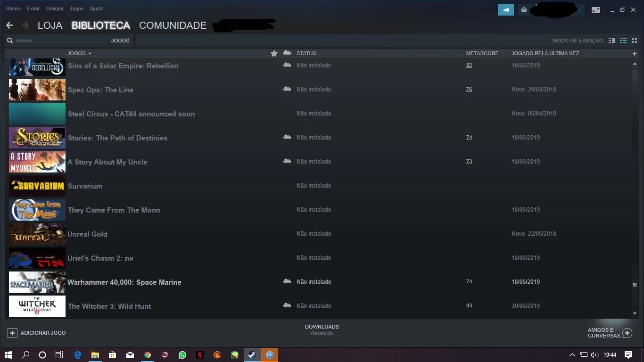Viewport: 644px width, 362px height.
Task: Go back with the left arrow
Action: 9,25
